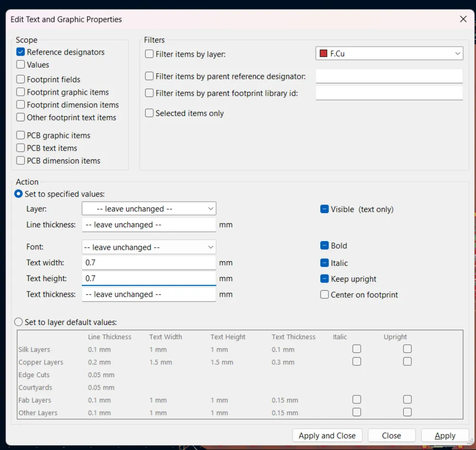Edit the Text width value field
476x450 pixels.
[x=149, y=262]
